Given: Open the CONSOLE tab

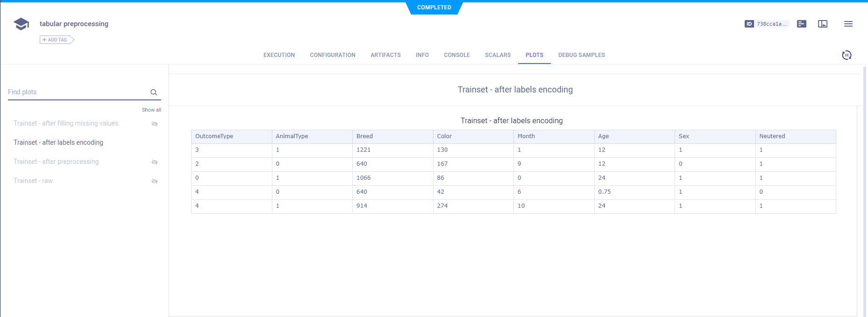Looking at the screenshot, I should [x=456, y=55].
